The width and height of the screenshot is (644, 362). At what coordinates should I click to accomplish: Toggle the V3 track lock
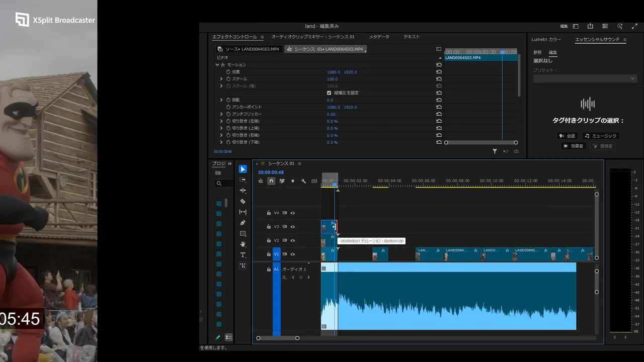(x=269, y=227)
